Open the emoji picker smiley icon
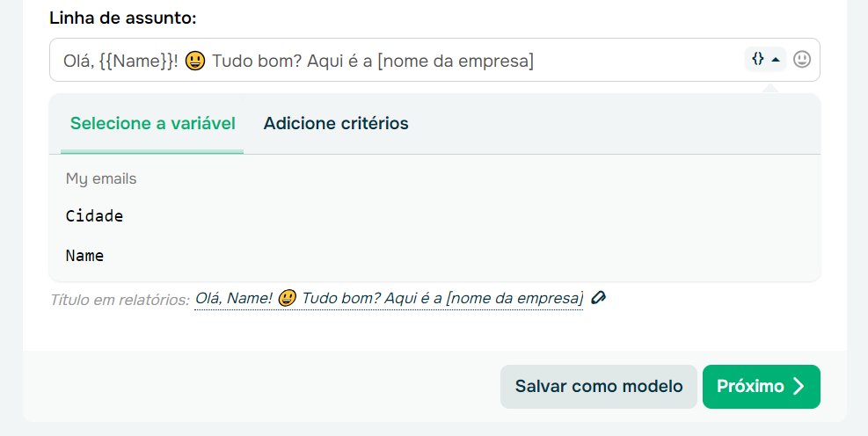The width and height of the screenshot is (868, 436). point(802,60)
